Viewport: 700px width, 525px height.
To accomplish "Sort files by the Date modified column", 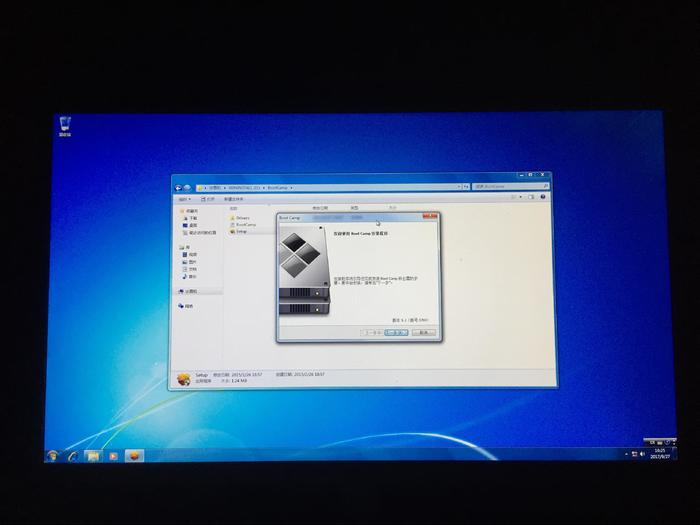I will click(x=319, y=208).
